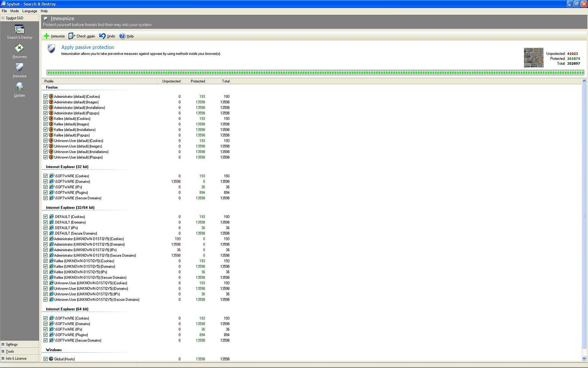The height and width of the screenshot is (368, 588).
Task: Click the stone wall thumbnail image
Action: [x=533, y=58]
